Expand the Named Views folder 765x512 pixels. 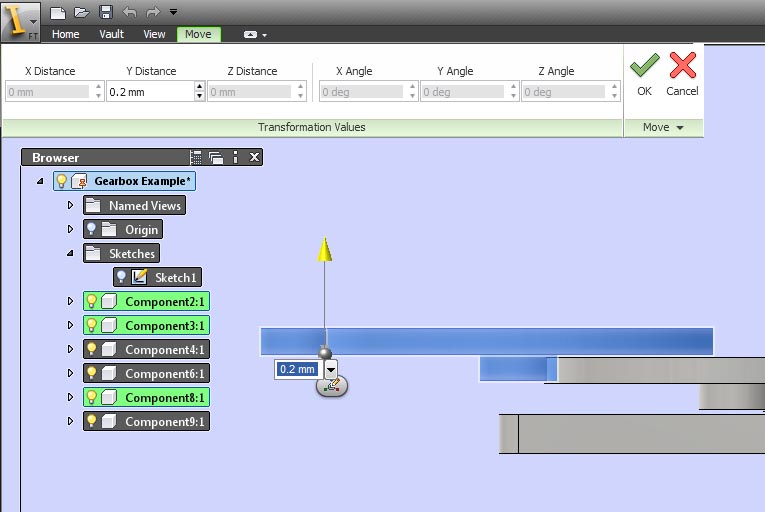70,205
